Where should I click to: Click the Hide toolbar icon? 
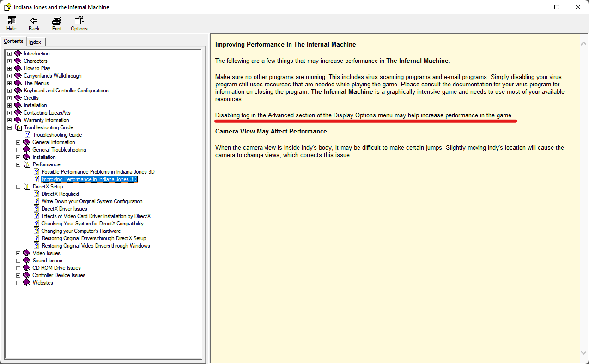point(12,20)
